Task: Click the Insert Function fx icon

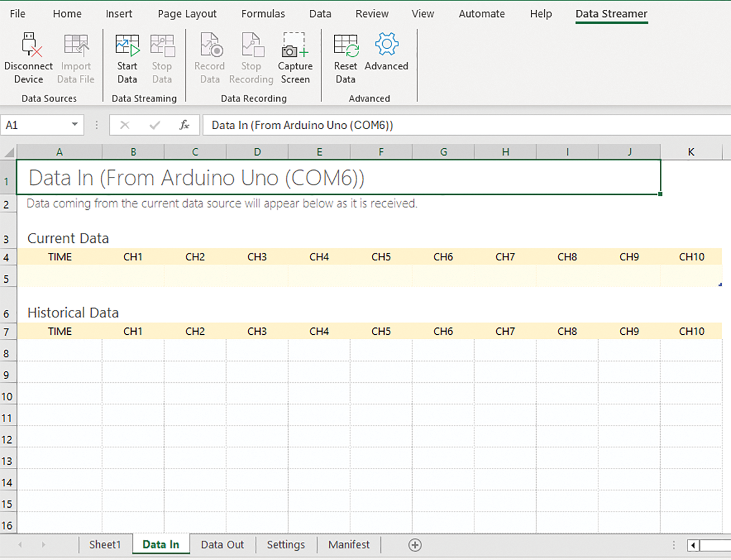Action: point(184,125)
